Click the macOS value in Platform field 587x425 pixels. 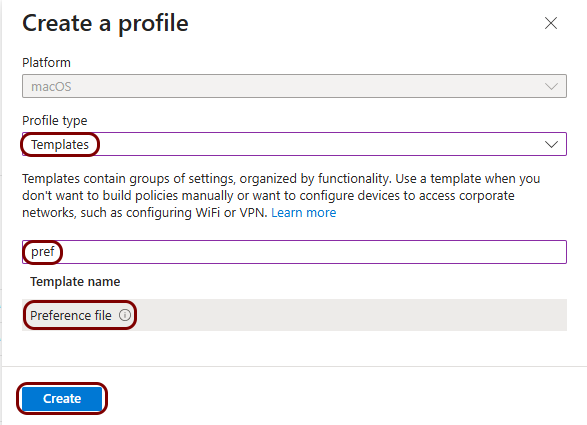[51, 86]
